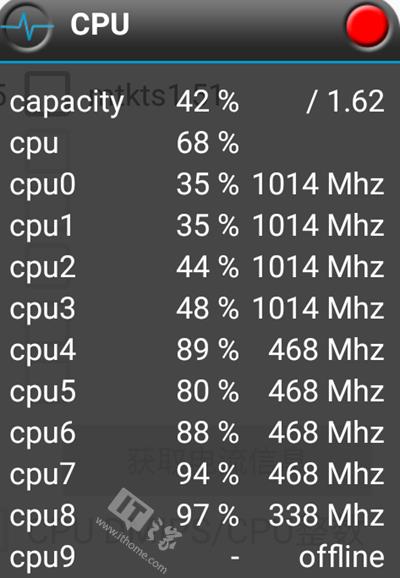The image size is (400, 578).
Task: Tap the background checkbox behind capacity row
Action: click(47, 92)
